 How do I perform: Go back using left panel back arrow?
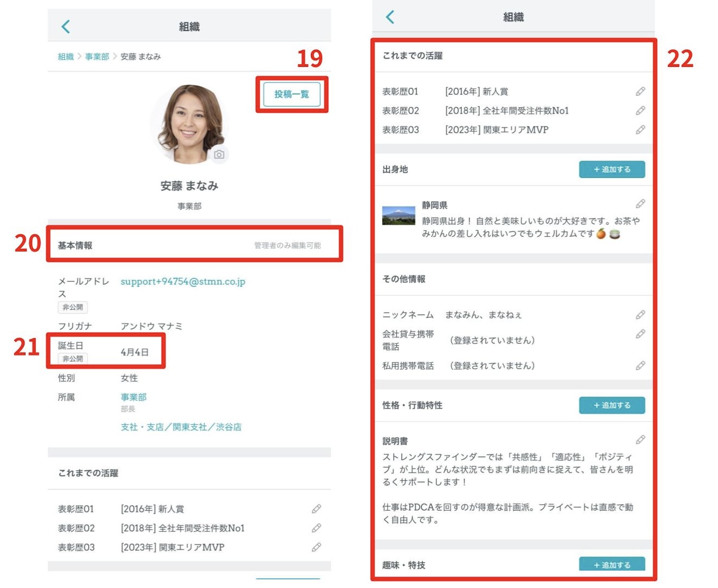pos(66,26)
